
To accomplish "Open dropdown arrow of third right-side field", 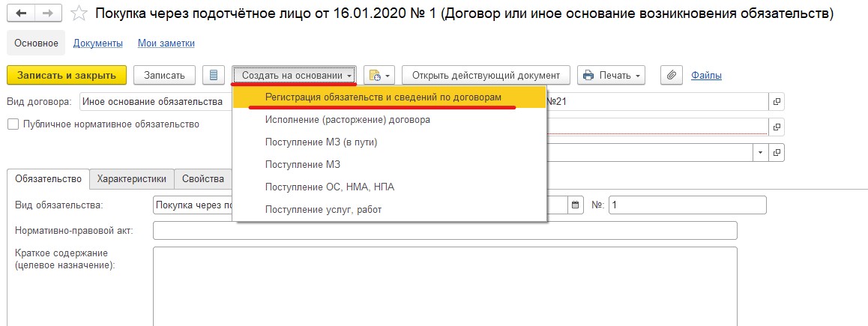I will click(760, 152).
